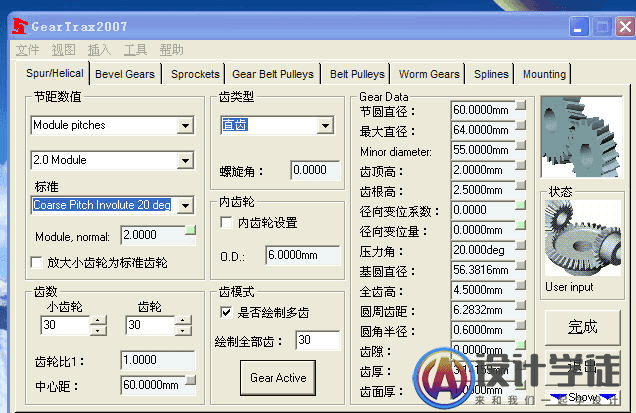Click the indicator beside 全齿高 value
Image resolution: width=636 pixels, height=413 pixels.
(x=521, y=285)
